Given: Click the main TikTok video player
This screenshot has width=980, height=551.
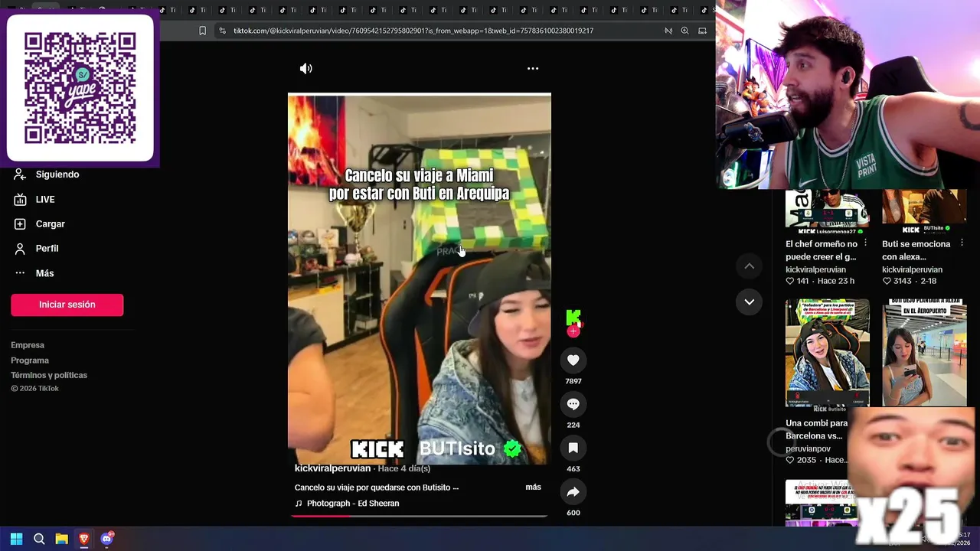Looking at the screenshot, I should pos(420,279).
